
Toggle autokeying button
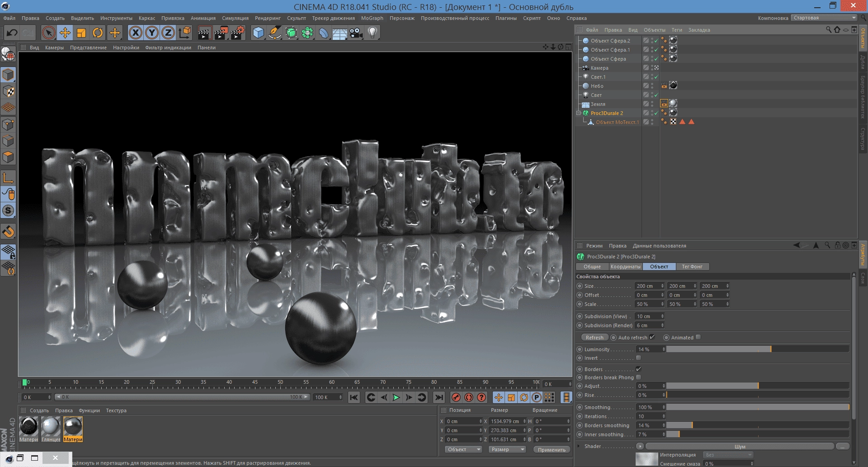[469, 397]
